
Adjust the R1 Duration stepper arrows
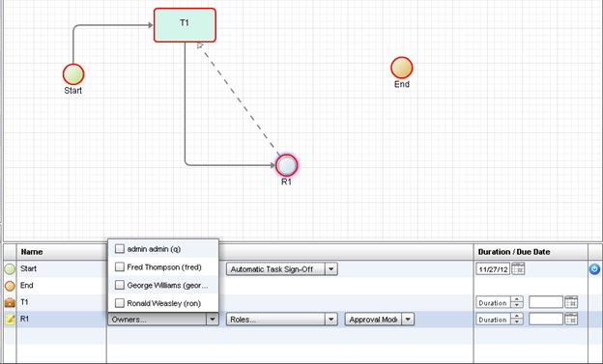pyautogui.click(x=517, y=319)
